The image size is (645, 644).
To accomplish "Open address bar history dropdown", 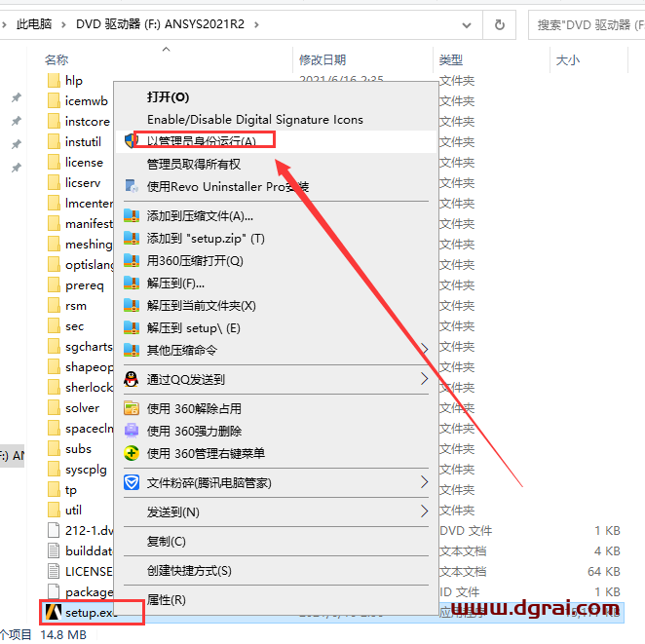I will pyautogui.click(x=467, y=25).
